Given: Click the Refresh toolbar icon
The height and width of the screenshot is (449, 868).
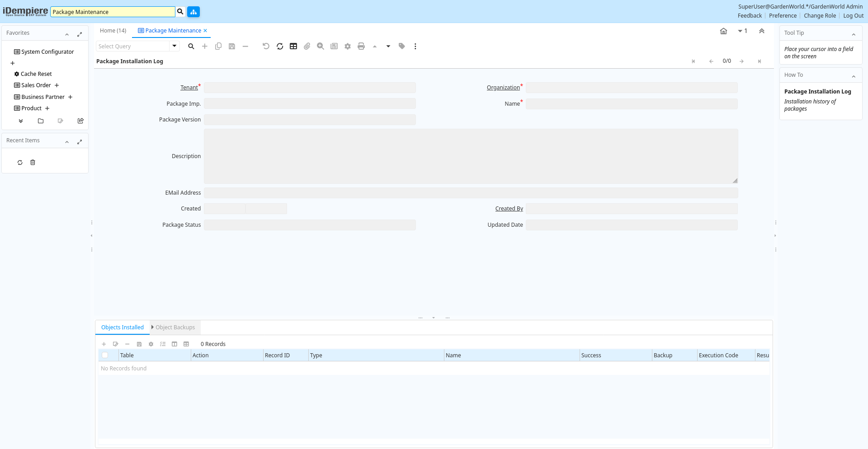Looking at the screenshot, I should tap(280, 46).
